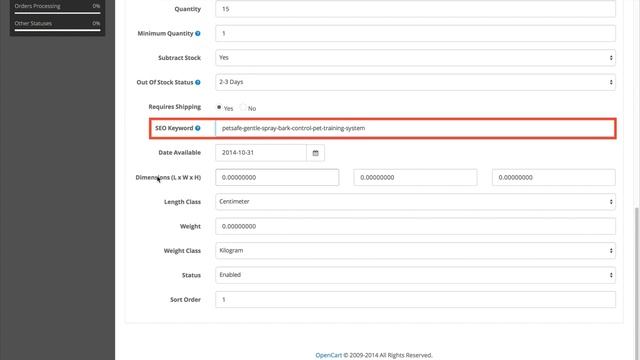Click the Weight Class label
This screenshot has height=360, width=640.
(182, 251)
